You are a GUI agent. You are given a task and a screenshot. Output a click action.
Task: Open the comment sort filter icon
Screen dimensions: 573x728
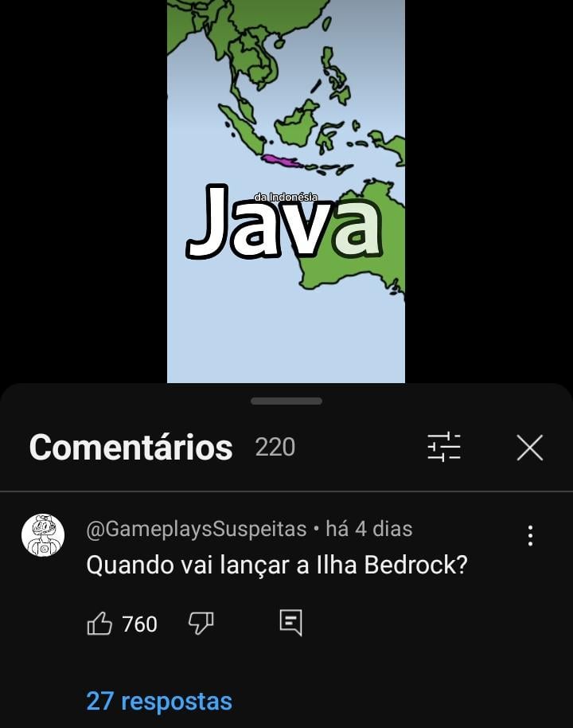[443, 447]
